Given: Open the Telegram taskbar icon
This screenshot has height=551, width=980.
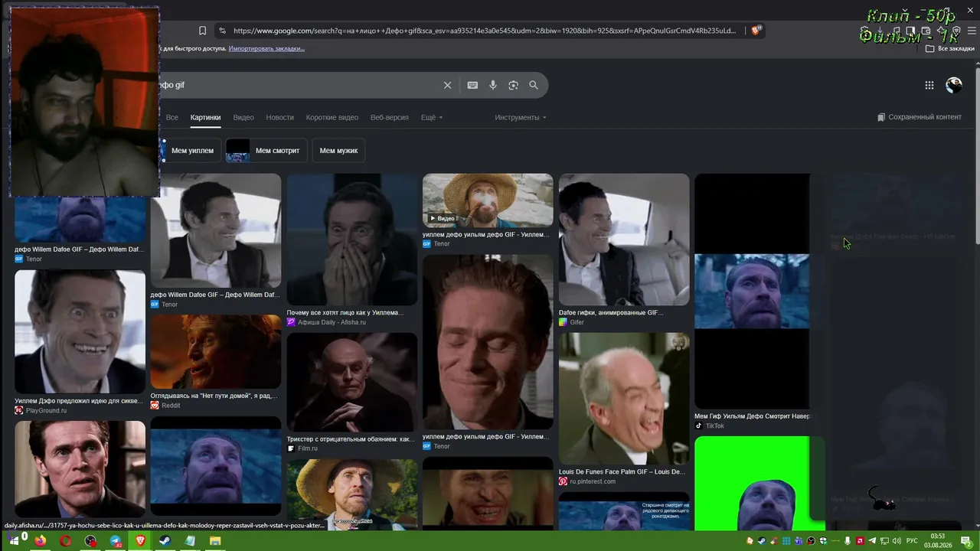Looking at the screenshot, I should (x=116, y=541).
